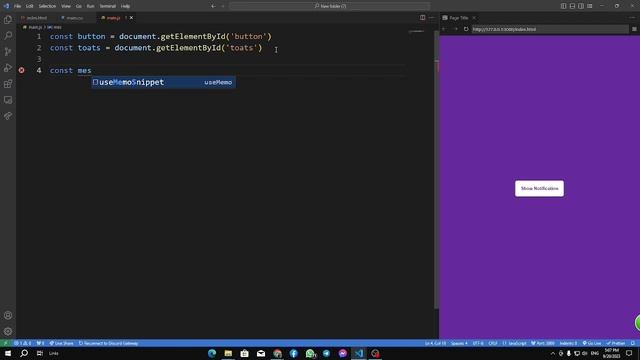Click the Show Notification button in preview
Viewport: 640px width, 360px height.
tap(539, 189)
